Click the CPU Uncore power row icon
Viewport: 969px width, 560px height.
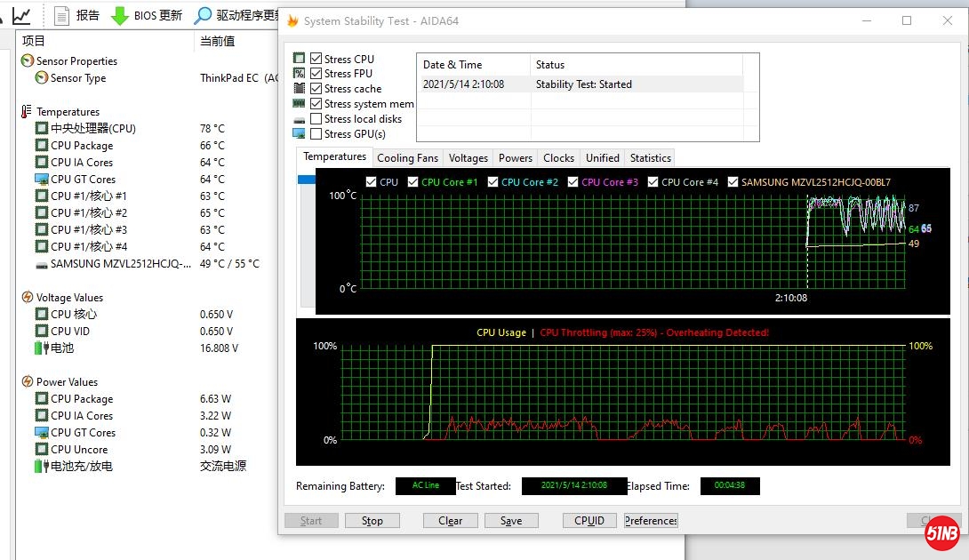pyautogui.click(x=42, y=449)
